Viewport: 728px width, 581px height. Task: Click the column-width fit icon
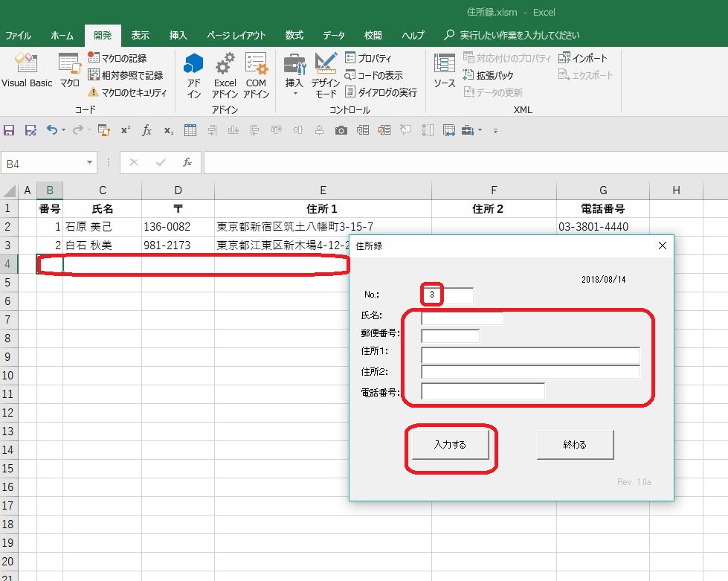[449, 130]
